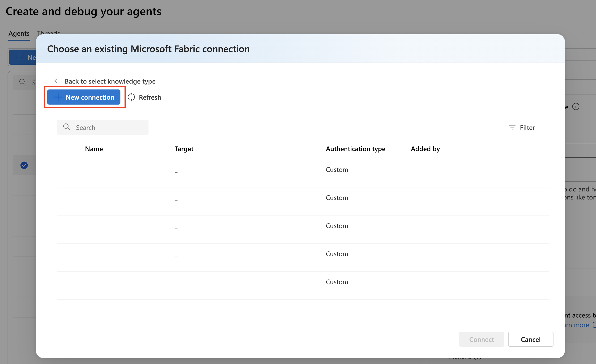Click the background search magnifier icon
596x364 pixels.
[22, 82]
